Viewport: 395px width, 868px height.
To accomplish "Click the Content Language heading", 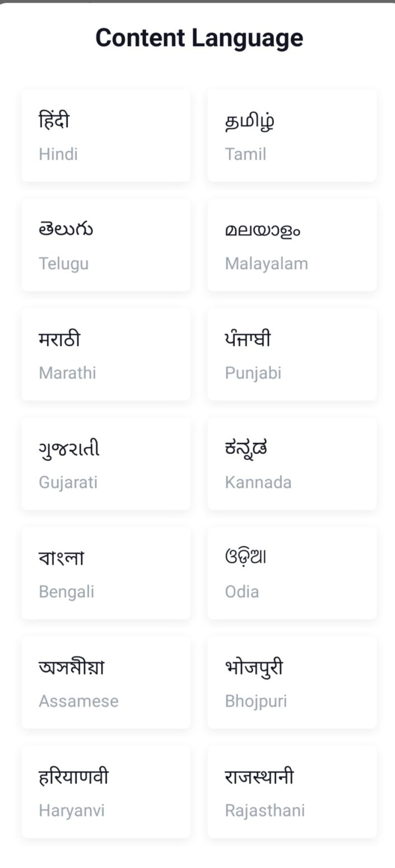I will [199, 38].
